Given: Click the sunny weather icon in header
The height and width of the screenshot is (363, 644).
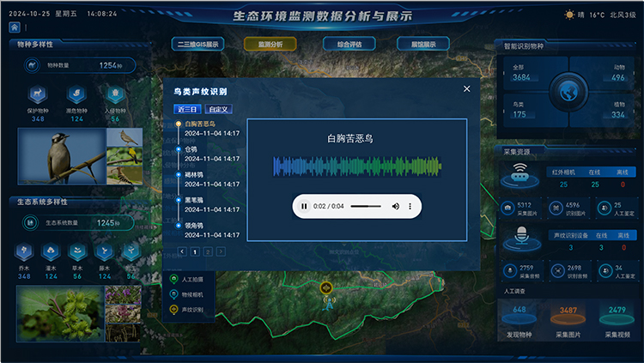Looking at the screenshot, I should pos(569,15).
